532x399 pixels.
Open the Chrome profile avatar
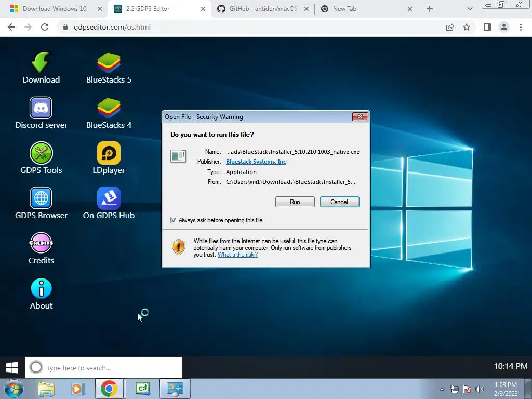tap(504, 27)
